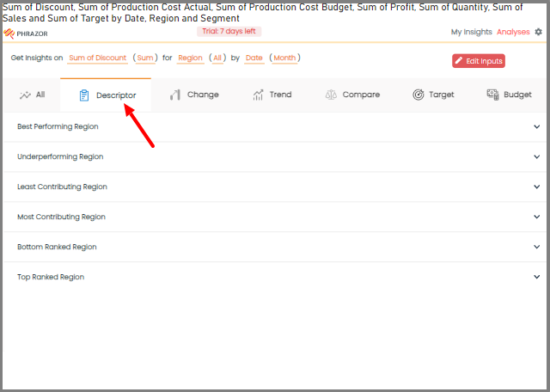The image size is (550, 392).
Task: Open the Analyses link
Action: click(513, 32)
